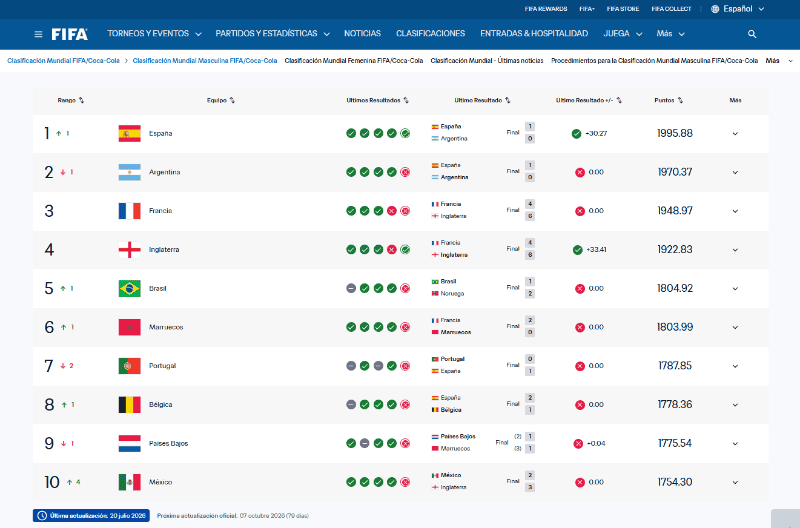This screenshot has height=528, width=800.
Task: Click España's green +30.27 check icon
Action: click(x=576, y=134)
